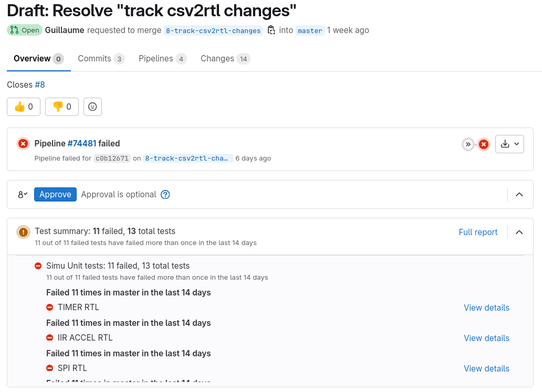Collapse the approval section

coord(519,195)
